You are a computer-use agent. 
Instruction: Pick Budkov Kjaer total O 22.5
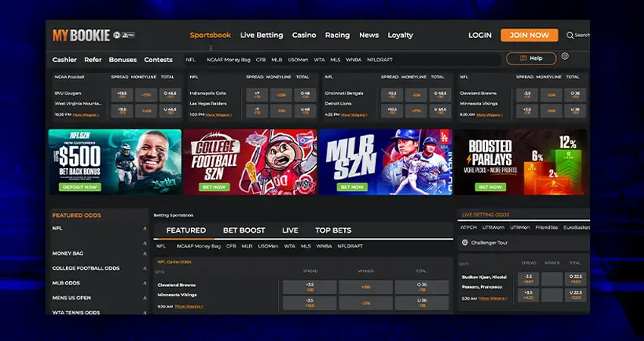point(575,279)
